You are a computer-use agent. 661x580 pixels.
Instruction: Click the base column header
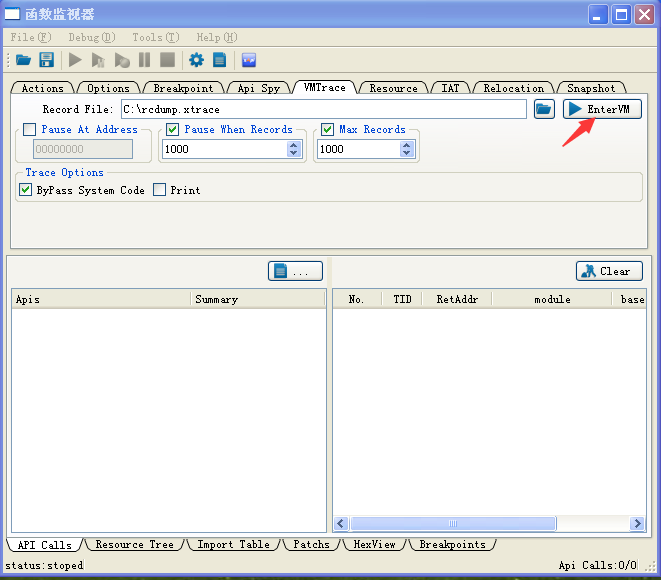pyautogui.click(x=629, y=299)
